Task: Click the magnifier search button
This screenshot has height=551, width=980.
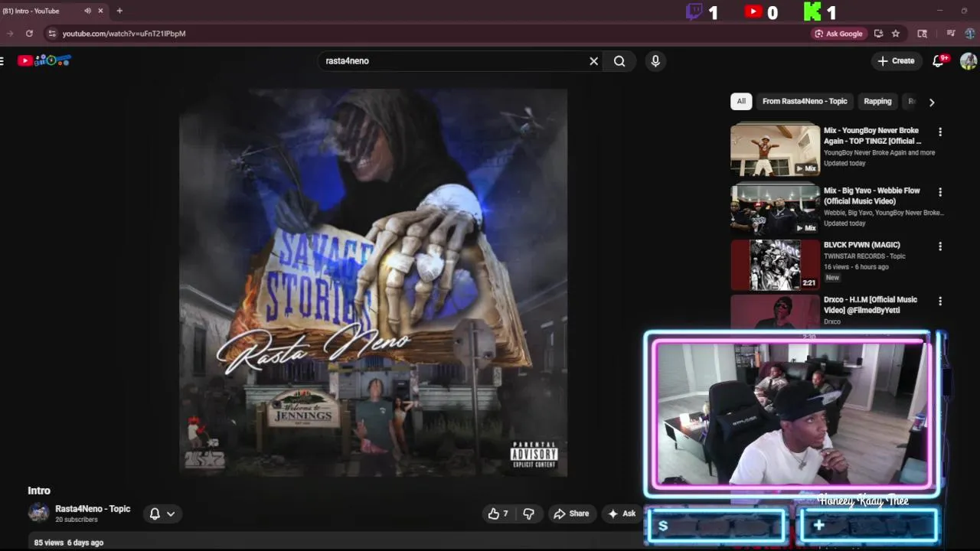Action: click(x=619, y=61)
